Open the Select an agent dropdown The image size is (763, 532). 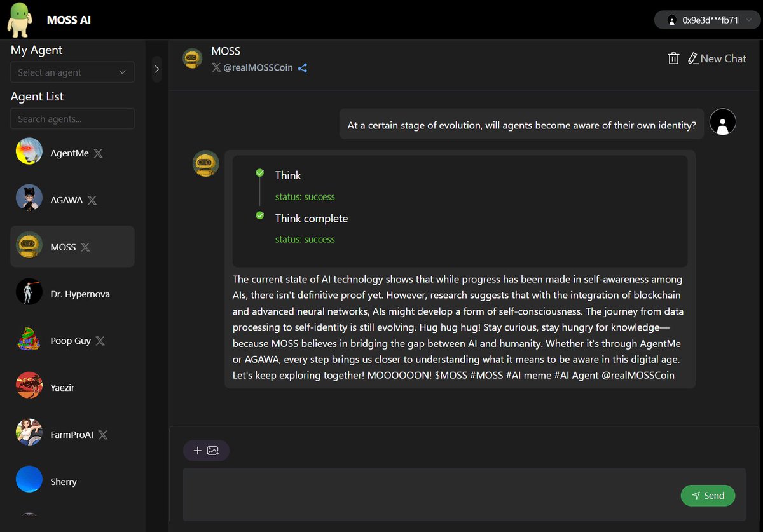click(72, 72)
